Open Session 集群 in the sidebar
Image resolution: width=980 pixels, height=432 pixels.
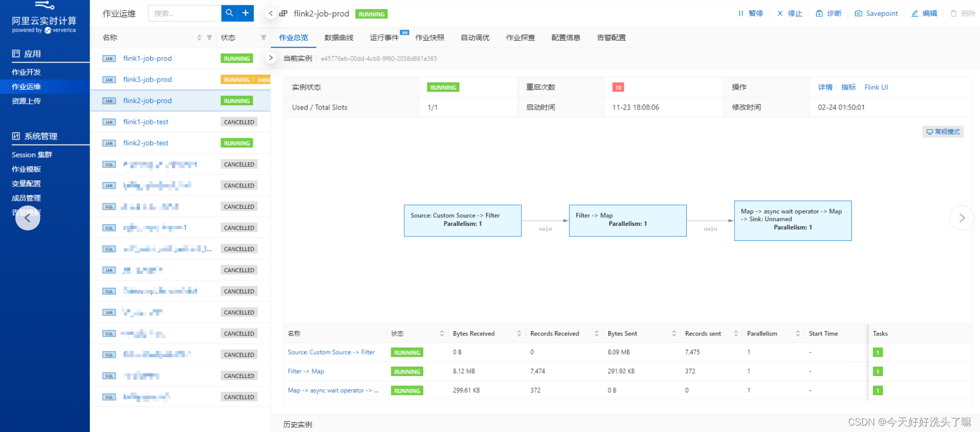tap(32, 155)
